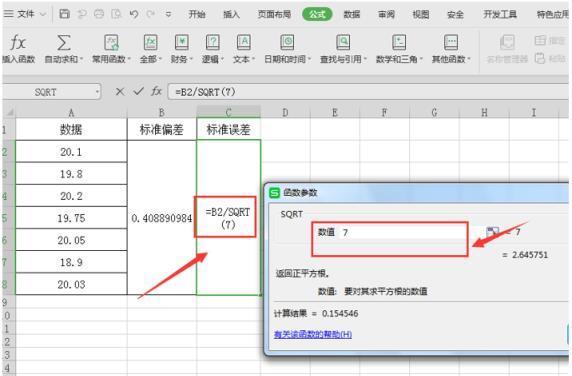572x376 pixels.
Task: Select column D header
Action: coord(285,112)
